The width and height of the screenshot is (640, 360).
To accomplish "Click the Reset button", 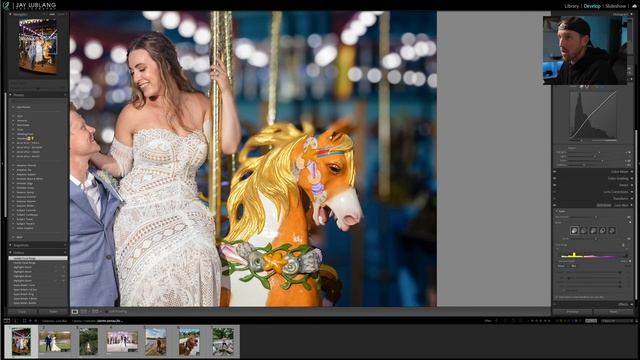I will (x=613, y=311).
